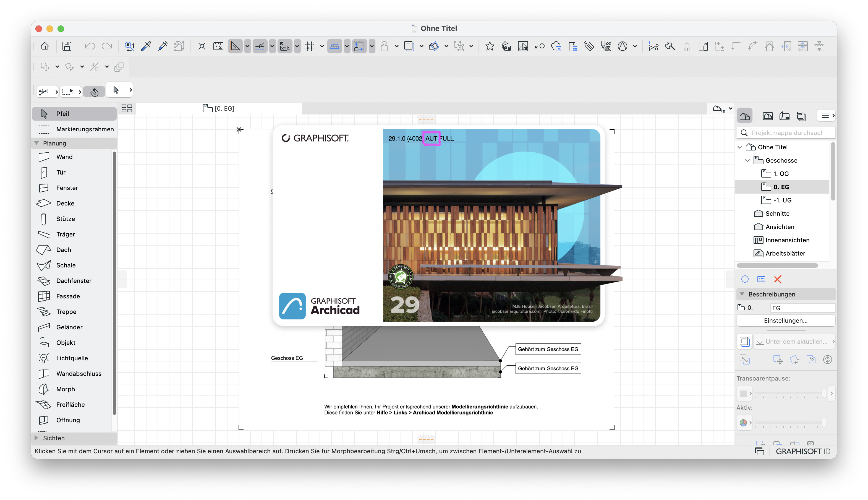Image resolution: width=868 pixels, height=500 pixels.
Task: Select the Markierungsrahmen tool
Action: [74, 129]
